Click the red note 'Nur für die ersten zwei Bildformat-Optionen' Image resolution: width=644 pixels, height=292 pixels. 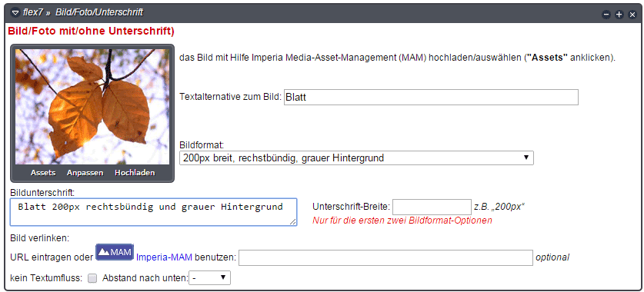tap(402, 221)
